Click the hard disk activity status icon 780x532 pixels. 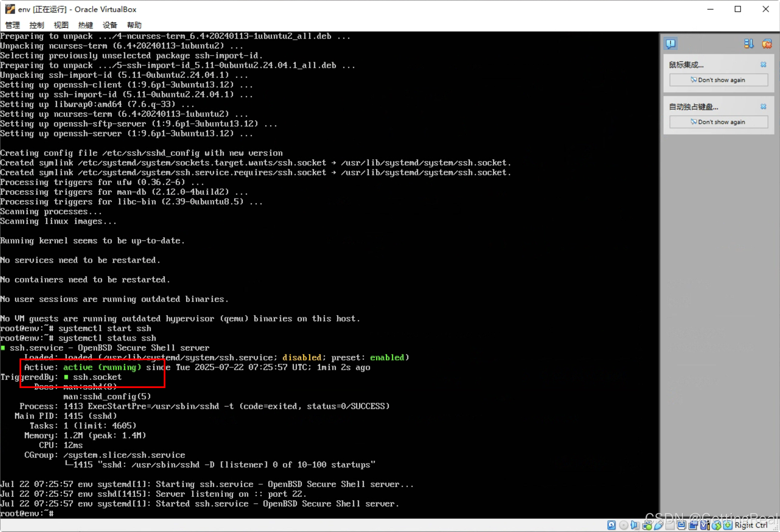pyautogui.click(x=611, y=525)
